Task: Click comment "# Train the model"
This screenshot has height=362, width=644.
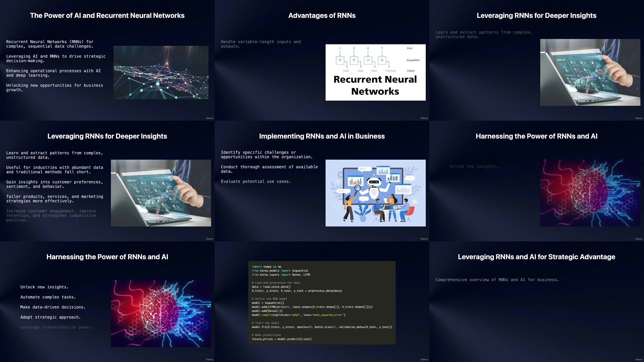Action: click(265, 323)
